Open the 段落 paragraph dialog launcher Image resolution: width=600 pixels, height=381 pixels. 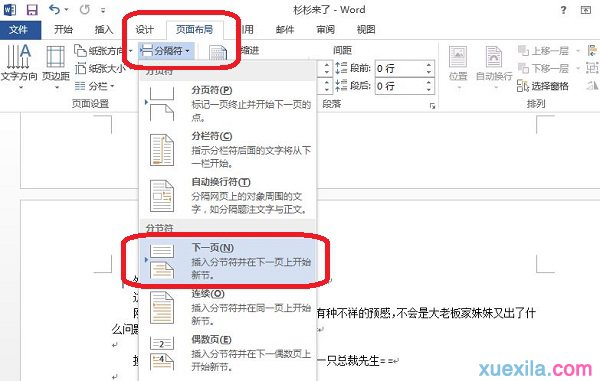pyautogui.click(x=432, y=106)
